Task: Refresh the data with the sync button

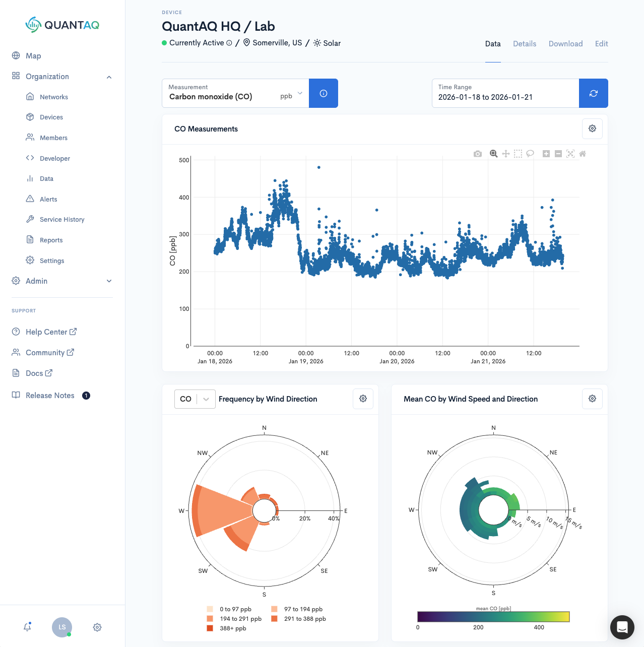Action: [x=593, y=93]
